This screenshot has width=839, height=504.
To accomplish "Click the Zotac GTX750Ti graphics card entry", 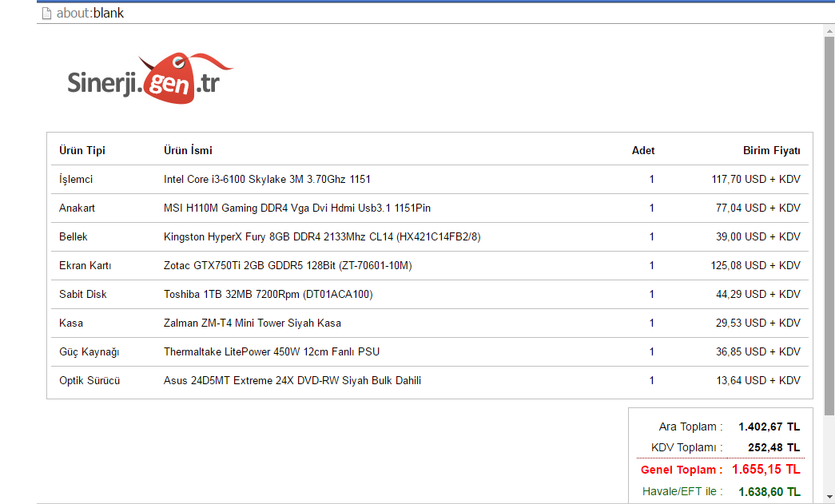I will tap(288, 265).
